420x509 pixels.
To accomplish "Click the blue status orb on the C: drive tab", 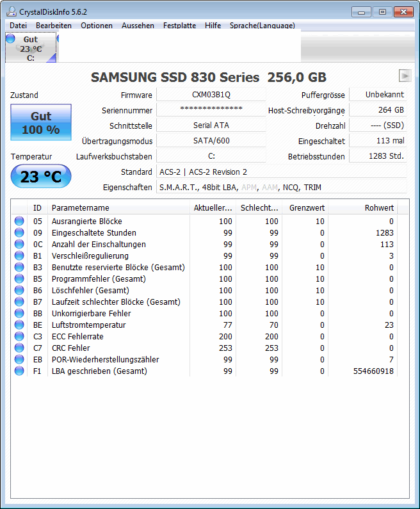I will click(10, 38).
